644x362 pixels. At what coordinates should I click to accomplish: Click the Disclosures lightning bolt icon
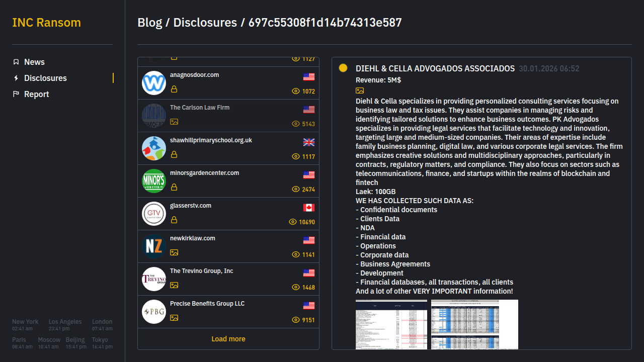pos(16,78)
